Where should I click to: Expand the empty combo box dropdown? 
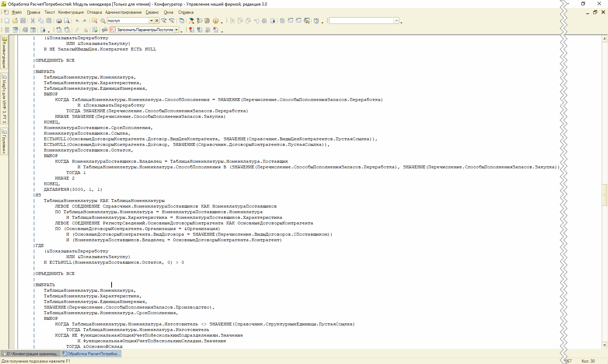point(396,21)
